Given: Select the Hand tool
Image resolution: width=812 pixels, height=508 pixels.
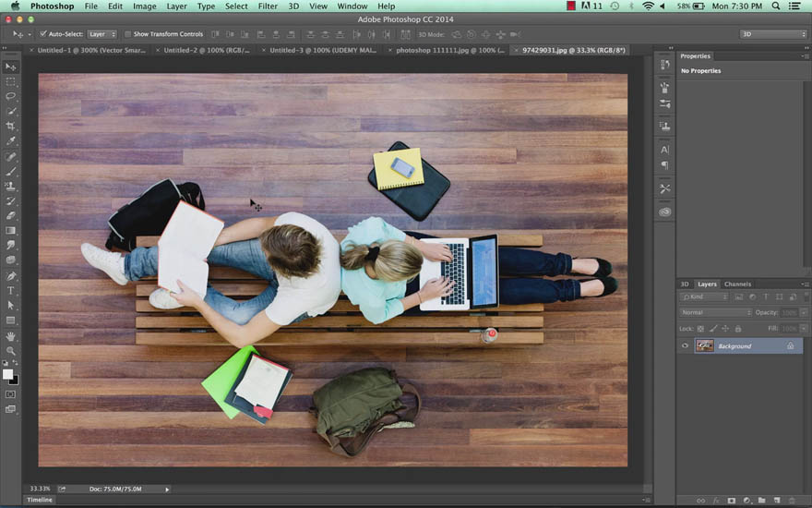Looking at the screenshot, I should pos(10,336).
